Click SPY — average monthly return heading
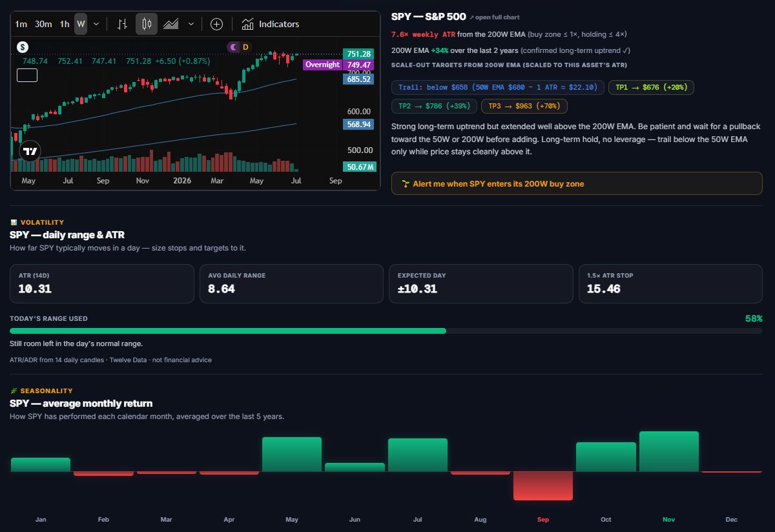Image resolution: width=775 pixels, height=532 pixels. [x=81, y=404]
